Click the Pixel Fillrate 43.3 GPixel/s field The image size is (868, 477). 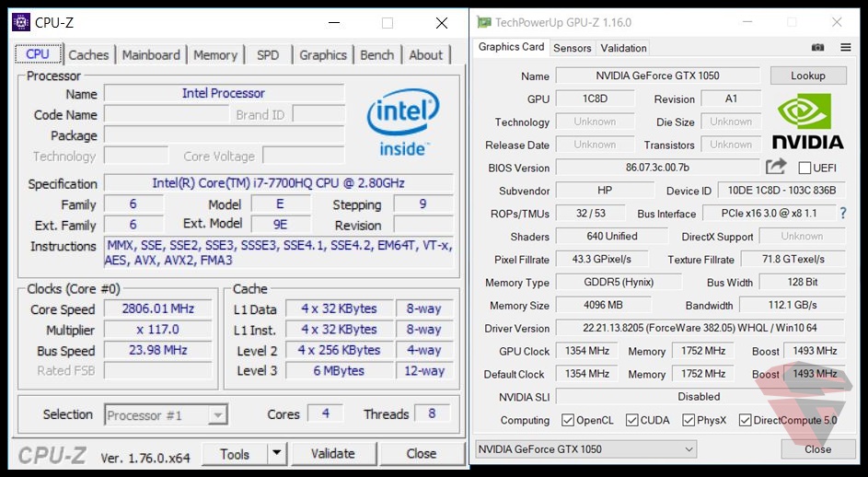coord(602,259)
